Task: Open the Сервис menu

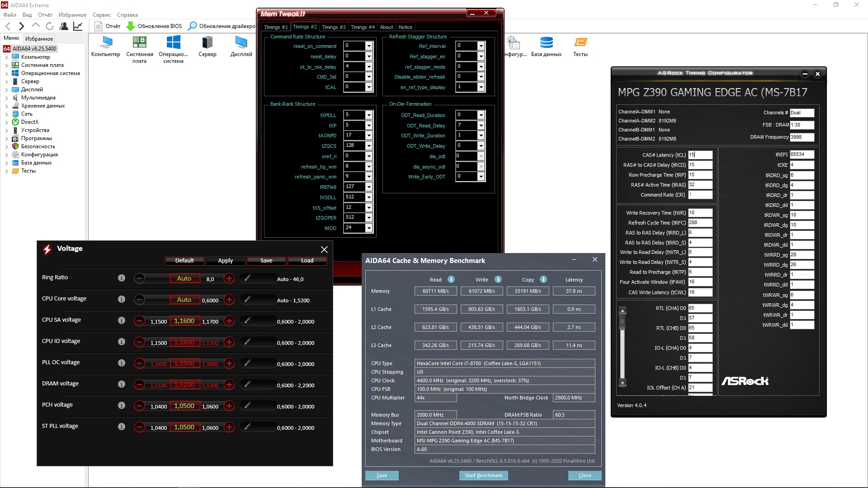Action: (101, 15)
